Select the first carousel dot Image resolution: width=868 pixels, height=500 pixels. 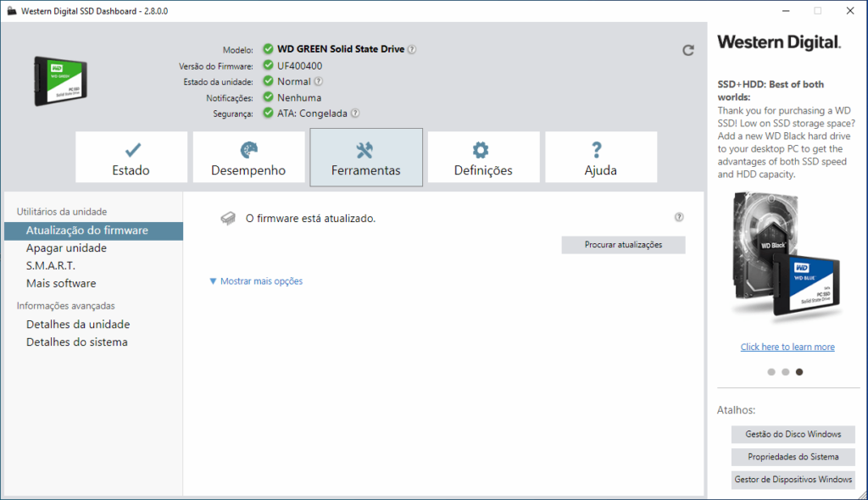[x=771, y=372]
